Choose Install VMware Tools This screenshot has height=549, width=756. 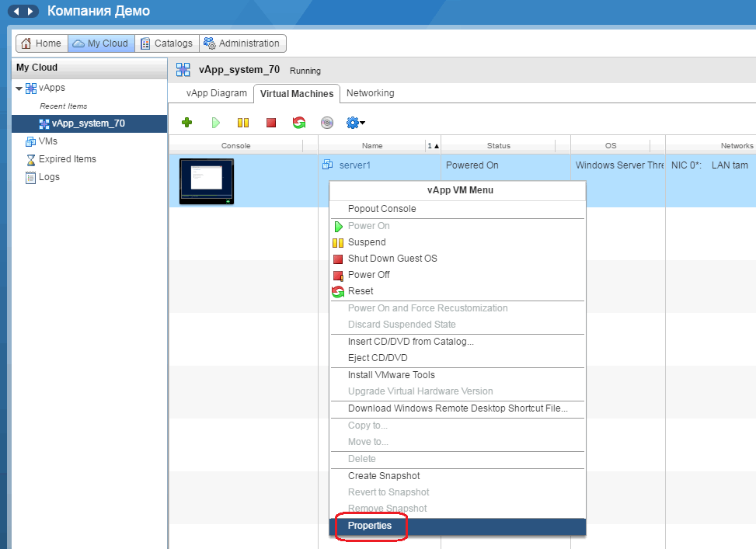pos(458,375)
